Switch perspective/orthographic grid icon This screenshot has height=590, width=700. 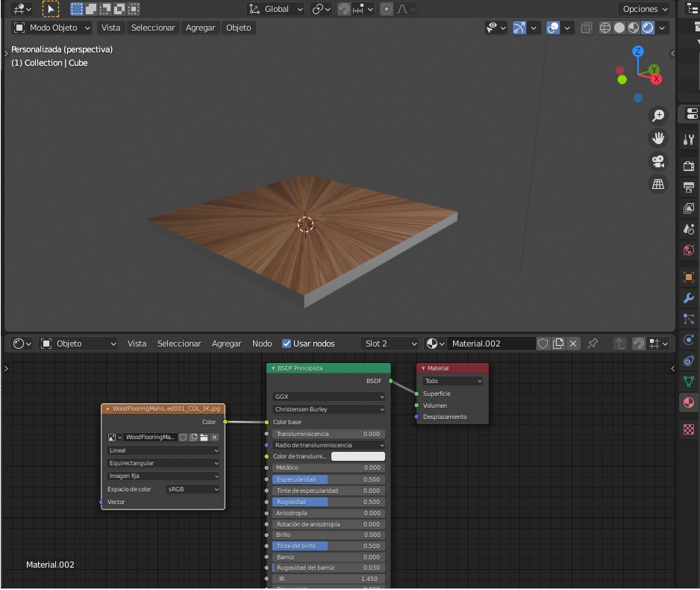click(x=658, y=184)
